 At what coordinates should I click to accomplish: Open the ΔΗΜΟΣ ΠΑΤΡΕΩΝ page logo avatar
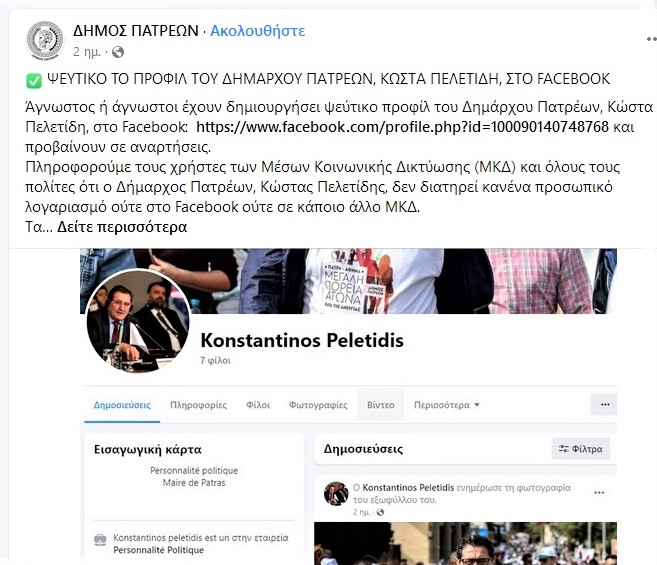coord(45,40)
